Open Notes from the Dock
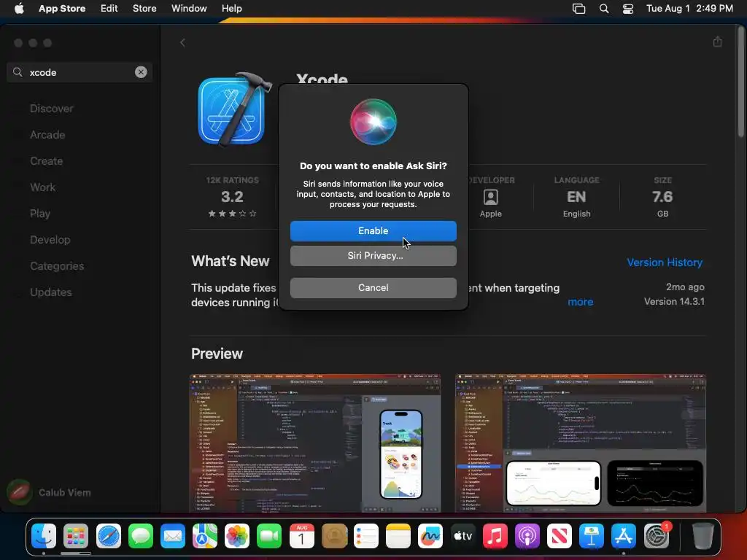 point(398,536)
